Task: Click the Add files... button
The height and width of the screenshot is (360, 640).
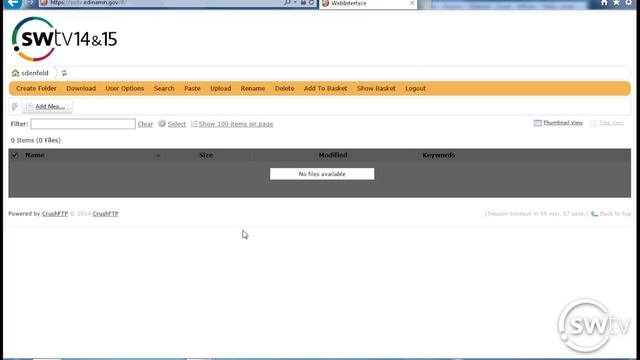Action: [x=47, y=107]
